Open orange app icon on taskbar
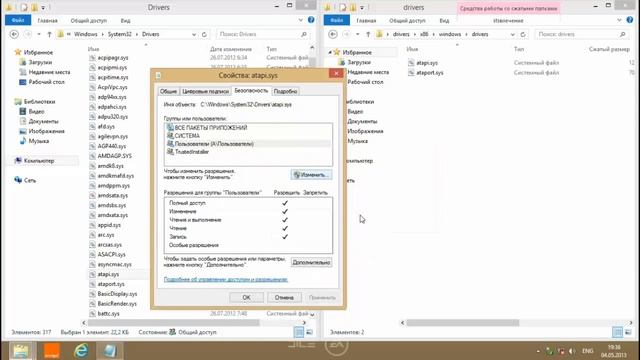 coord(51,351)
